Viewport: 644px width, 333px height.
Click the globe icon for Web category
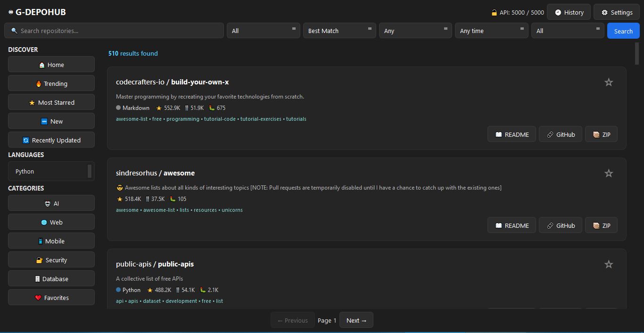click(44, 223)
